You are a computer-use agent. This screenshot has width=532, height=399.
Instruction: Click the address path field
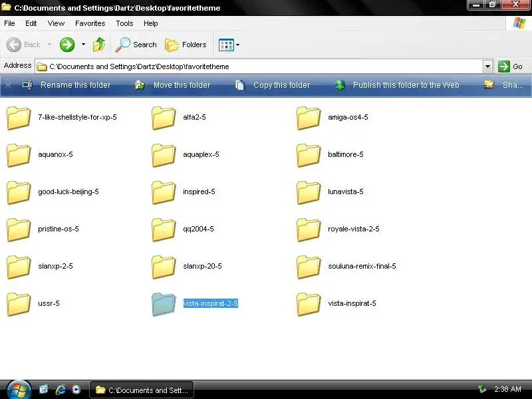tap(259, 66)
